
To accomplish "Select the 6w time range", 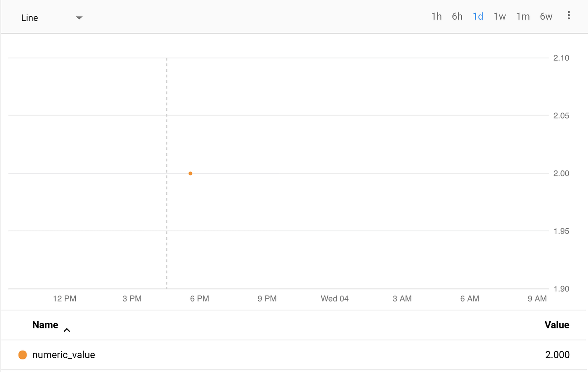I will tap(546, 16).
